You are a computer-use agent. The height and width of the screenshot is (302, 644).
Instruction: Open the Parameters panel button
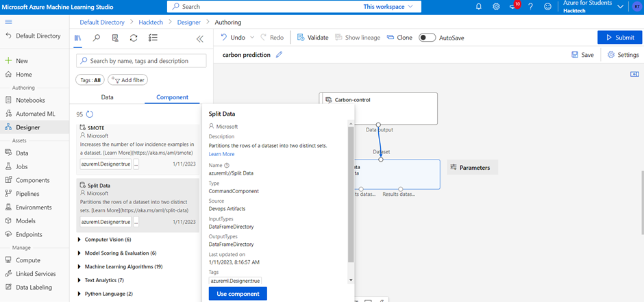pyautogui.click(x=472, y=167)
